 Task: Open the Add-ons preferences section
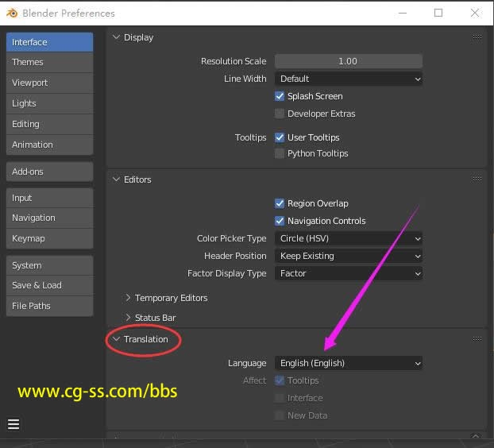(49, 172)
